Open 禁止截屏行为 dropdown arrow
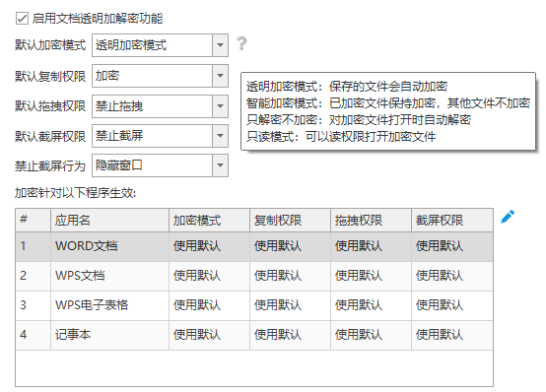Image resolution: width=546 pixels, height=392 pixels. pos(220,165)
